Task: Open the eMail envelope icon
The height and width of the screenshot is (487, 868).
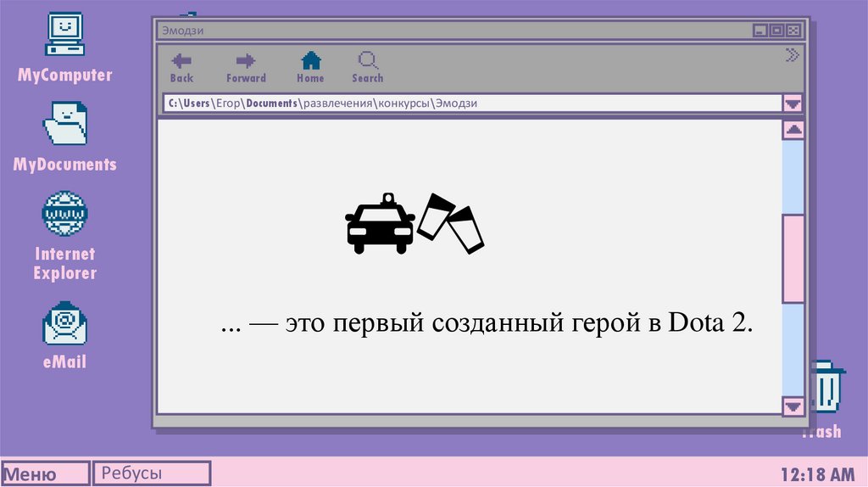Action: [x=64, y=323]
